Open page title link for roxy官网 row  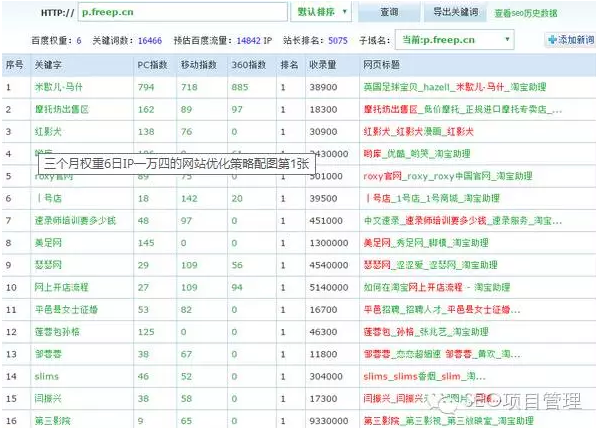click(x=447, y=176)
